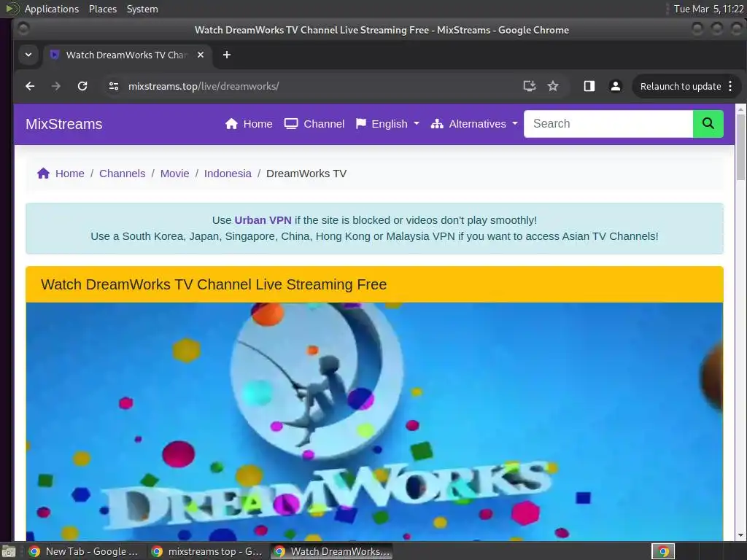Open the System menu
Screen dimensions: 747x560
click(142, 9)
